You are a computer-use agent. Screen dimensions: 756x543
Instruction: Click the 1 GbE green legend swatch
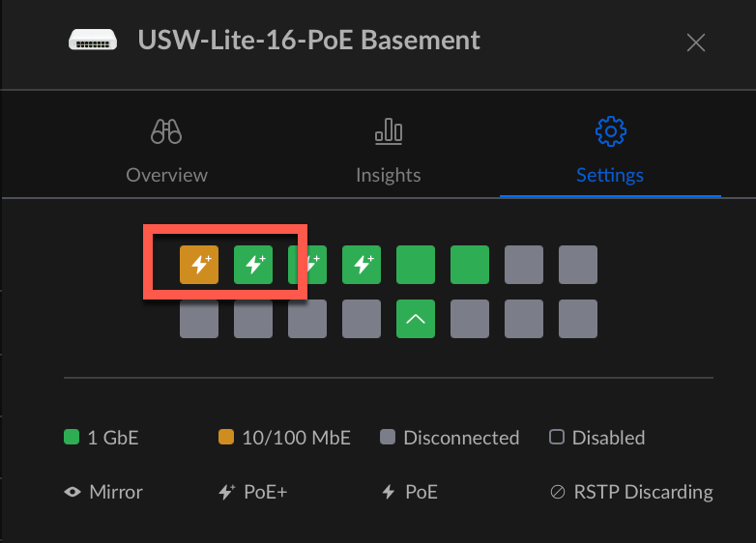71,438
